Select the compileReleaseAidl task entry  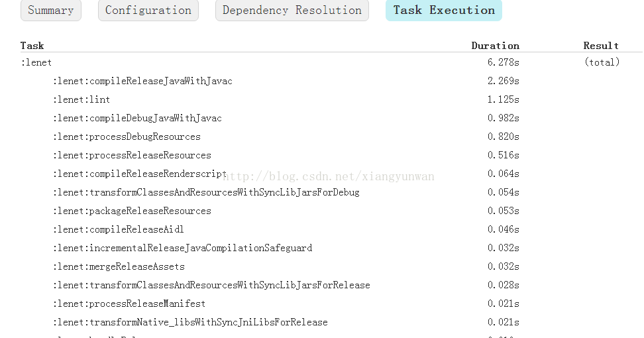pos(119,229)
